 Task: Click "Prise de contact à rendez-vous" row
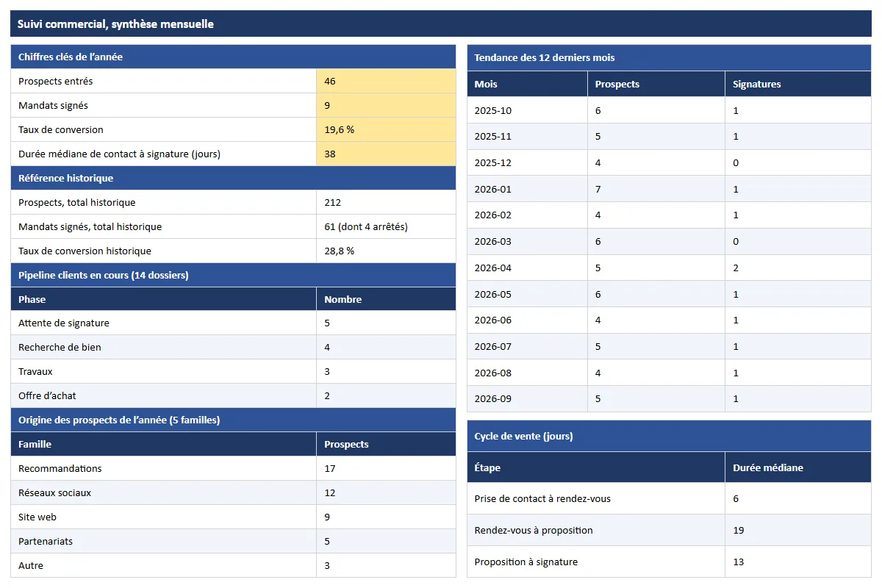coord(669,498)
